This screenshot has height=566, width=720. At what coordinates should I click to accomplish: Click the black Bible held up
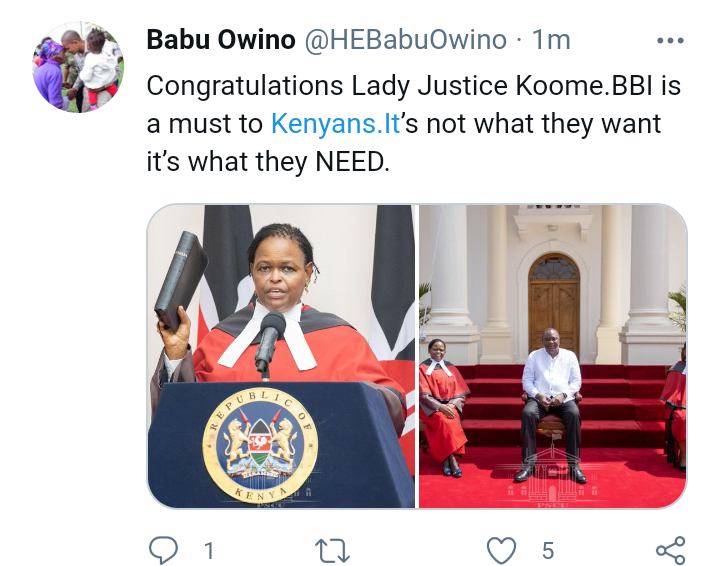pos(180,281)
